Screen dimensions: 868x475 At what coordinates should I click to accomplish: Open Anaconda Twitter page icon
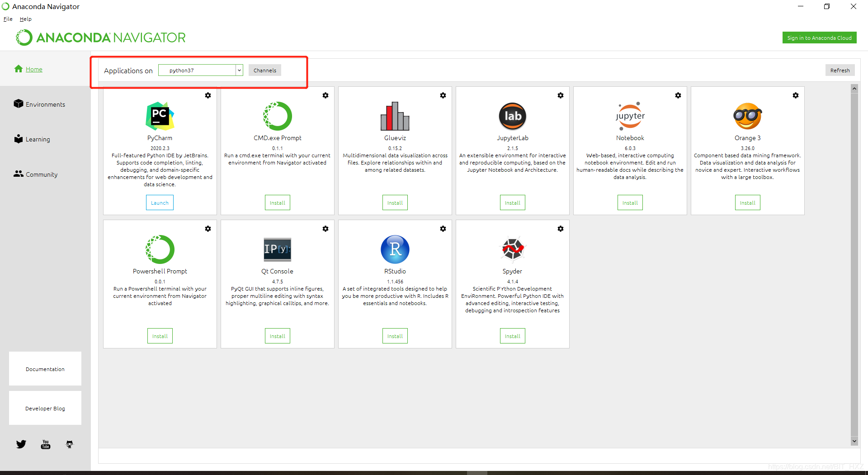pos(21,444)
